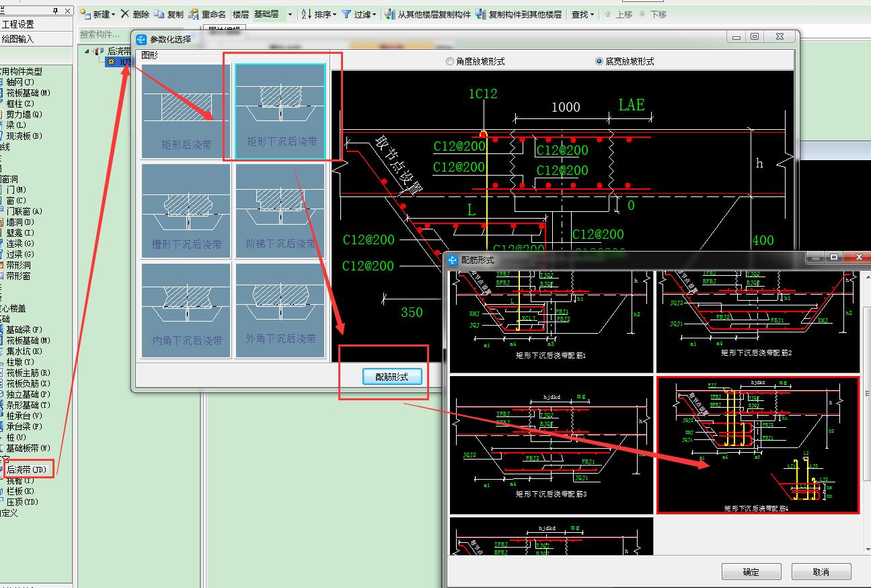Click 取消 in 配筋形式 dialog
Image resolution: width=871 pixels, height=588 pixels.
(821, 572)
